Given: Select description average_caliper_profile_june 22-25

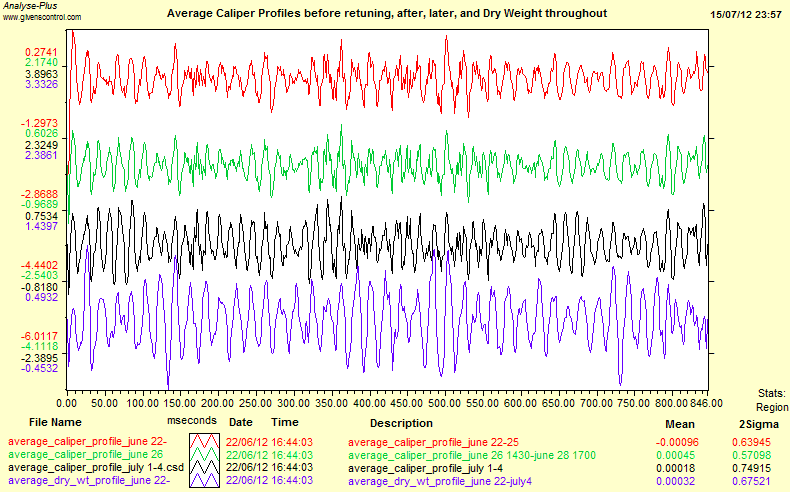Looking at the screenshot, I should (x=433, y=443).
